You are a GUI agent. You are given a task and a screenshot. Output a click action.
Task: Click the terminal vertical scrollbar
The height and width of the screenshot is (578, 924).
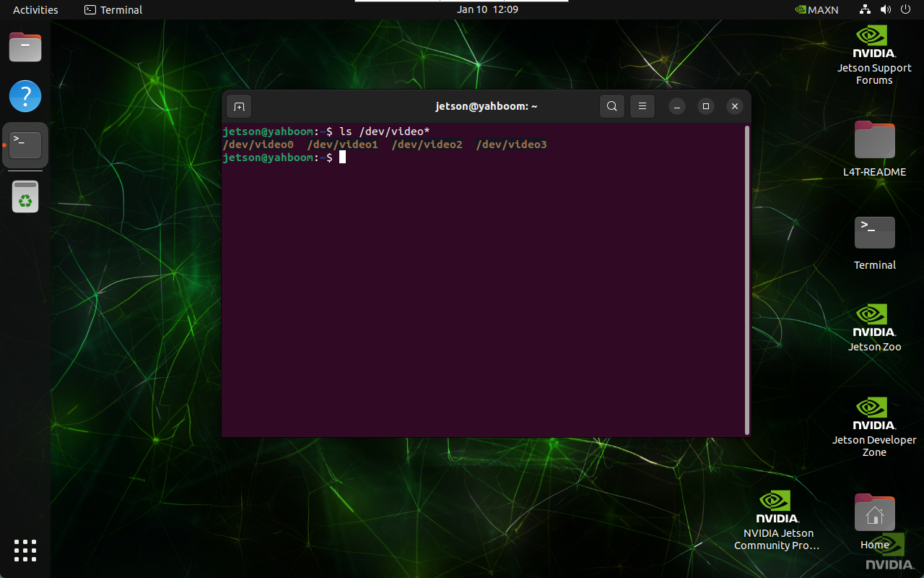[x=746, y=280]
